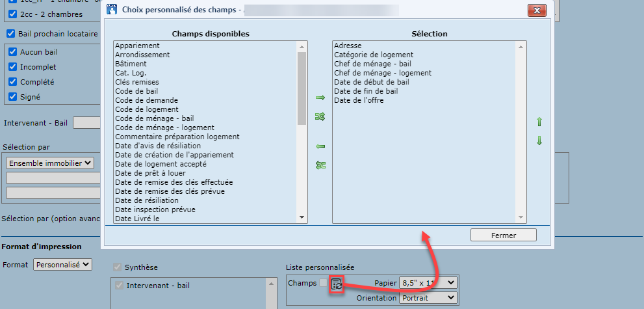Disable the Signé checkbox

point(12,97)
